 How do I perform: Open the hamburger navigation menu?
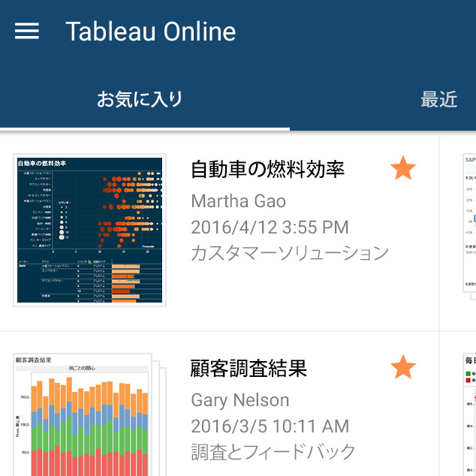click(27, 31)
